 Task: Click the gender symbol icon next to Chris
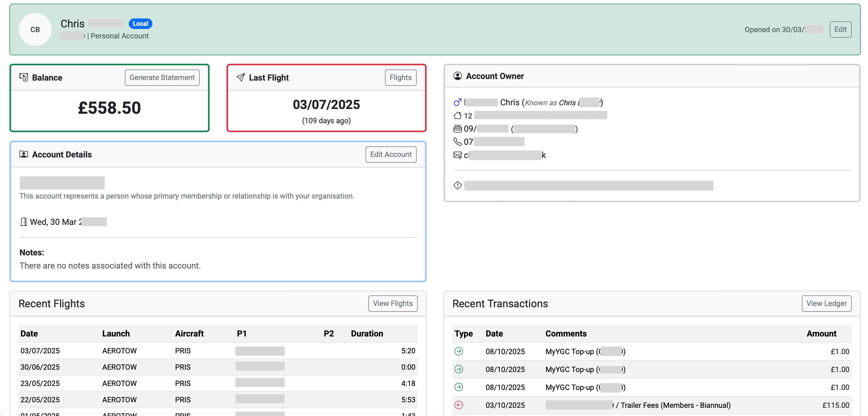pyautogui.click(x=458, y=102)
